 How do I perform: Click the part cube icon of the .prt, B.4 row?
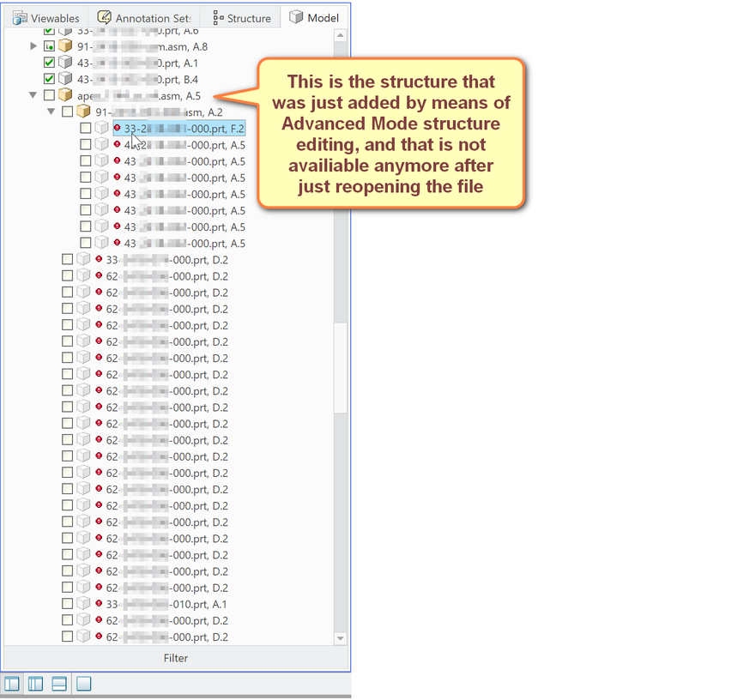click(65, 79)
